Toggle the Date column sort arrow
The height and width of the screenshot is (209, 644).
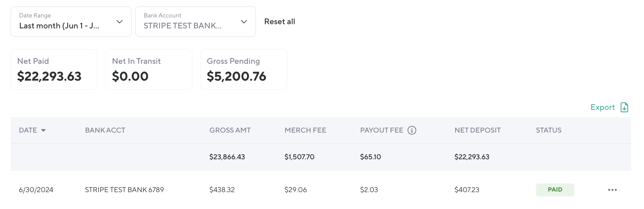43,130
